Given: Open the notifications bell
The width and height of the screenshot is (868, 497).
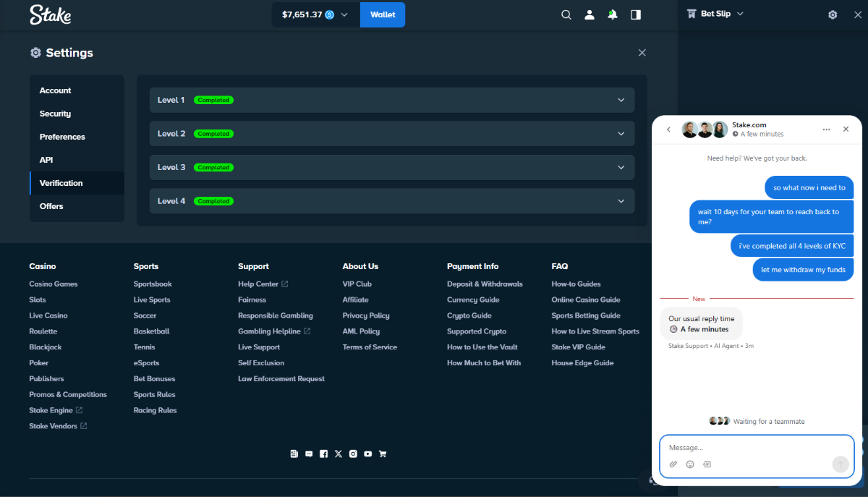Looking at the screenshot, I should click(x=613, y=14).
